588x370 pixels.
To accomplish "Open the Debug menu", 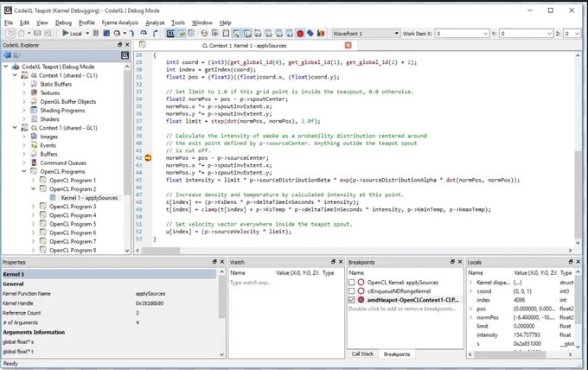I will coord(63,22).
